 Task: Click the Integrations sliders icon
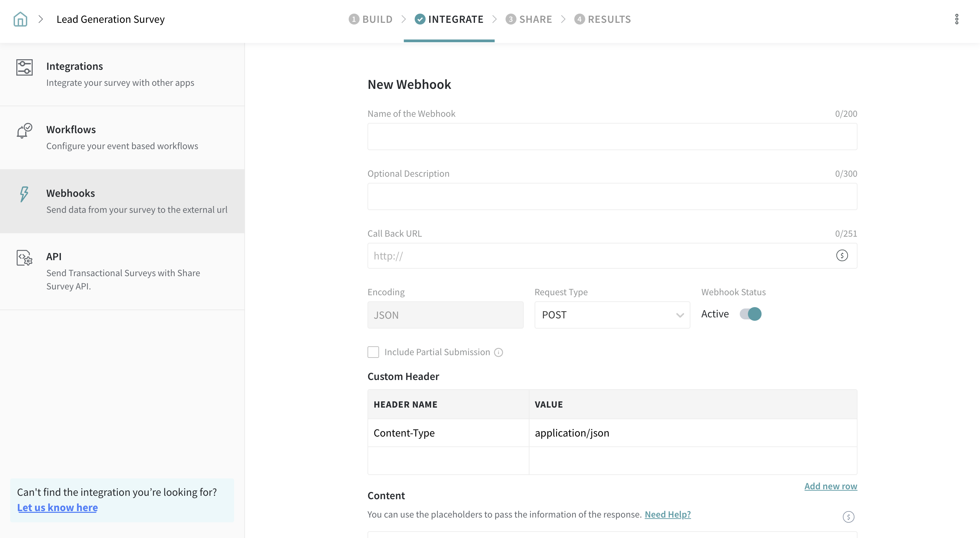pyautogui.click(x=24, y=67)
